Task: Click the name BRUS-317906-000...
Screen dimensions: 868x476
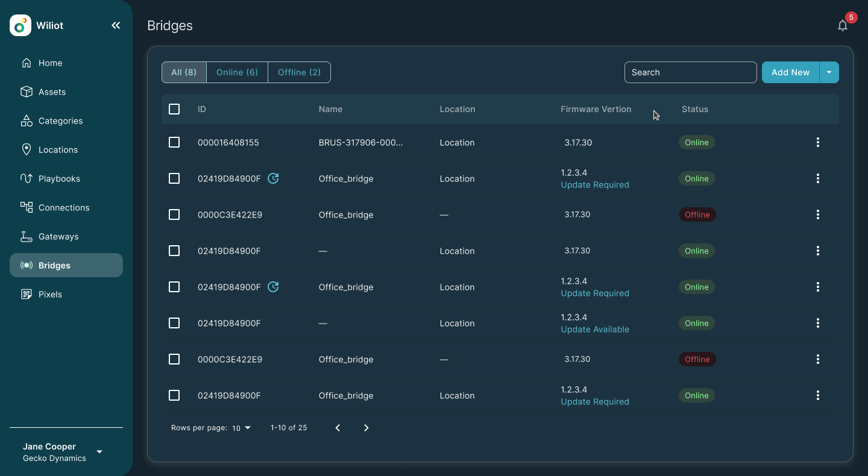Action: click(x=361, y=143)
